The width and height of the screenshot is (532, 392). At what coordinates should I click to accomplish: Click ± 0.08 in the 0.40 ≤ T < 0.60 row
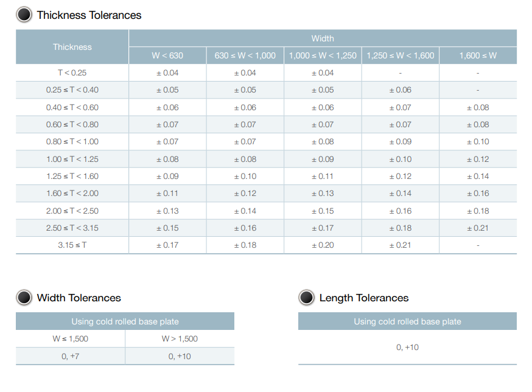pyautogui.click(x=478, y=108)
